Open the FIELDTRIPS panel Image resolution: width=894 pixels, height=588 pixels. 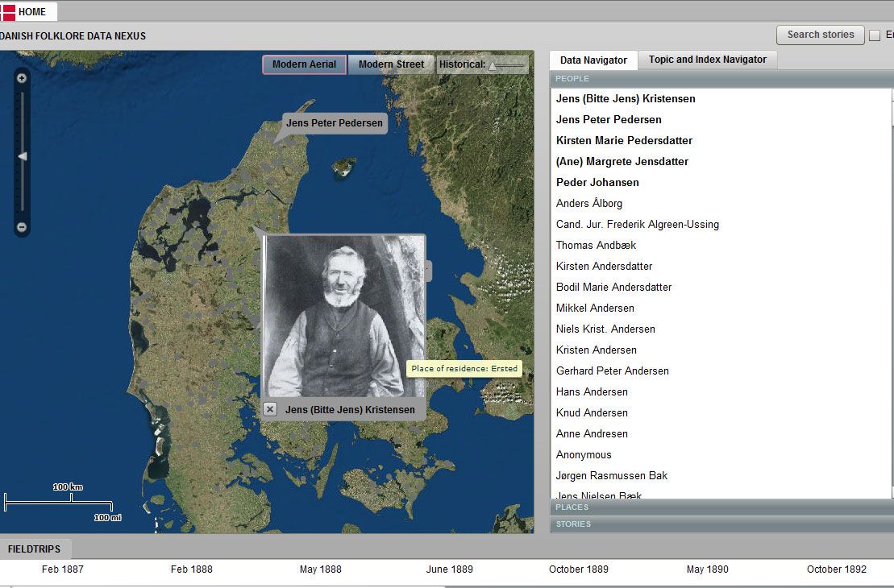click(x=35, y=549)
